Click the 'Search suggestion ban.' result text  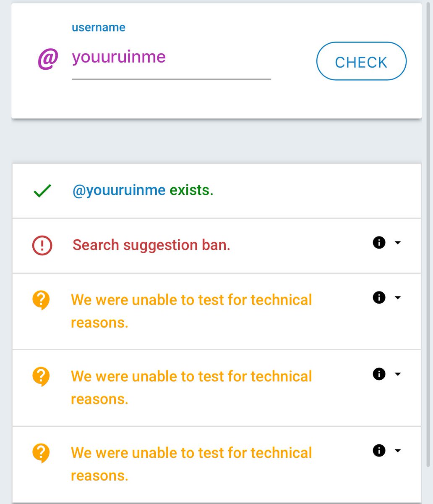pyautogui.click(x=151, y=245)
